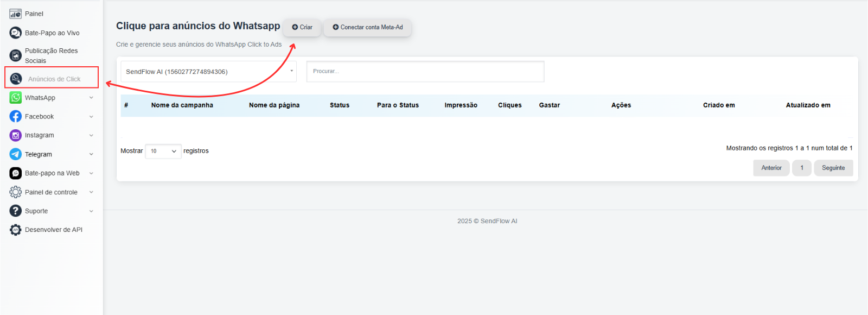The height and width of the screenshot is (315, 868).
Task: Click Conectar conta Meta-Ad button
Action: coord(368,27)
